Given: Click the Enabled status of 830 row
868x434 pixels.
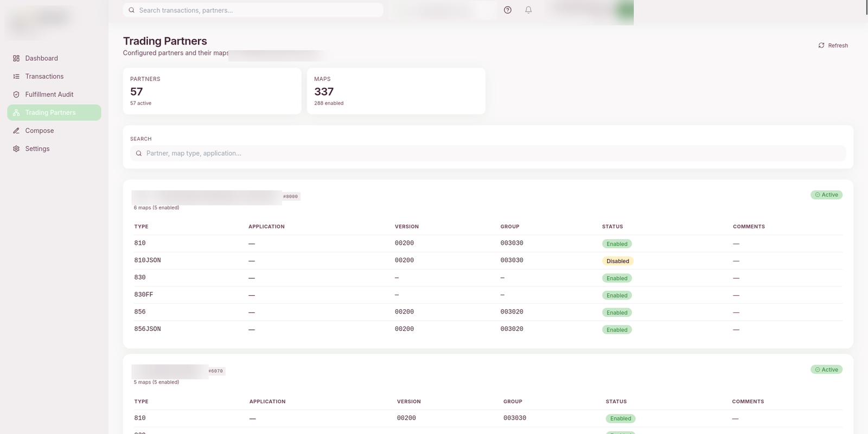Looking at the screenshot, I should pyautogui.click(x=617, y=278).
